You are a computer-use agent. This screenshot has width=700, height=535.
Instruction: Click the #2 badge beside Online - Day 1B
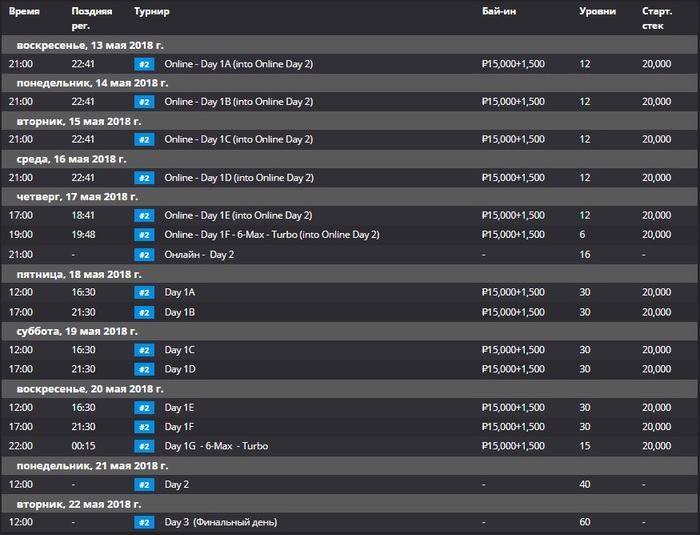pos(144,101)
